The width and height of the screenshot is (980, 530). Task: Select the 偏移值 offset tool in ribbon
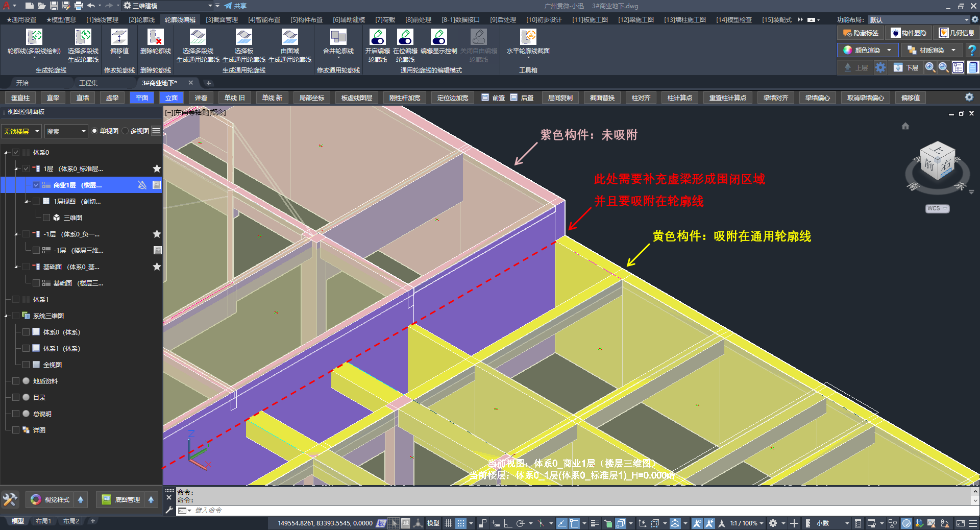coord(119,38)
